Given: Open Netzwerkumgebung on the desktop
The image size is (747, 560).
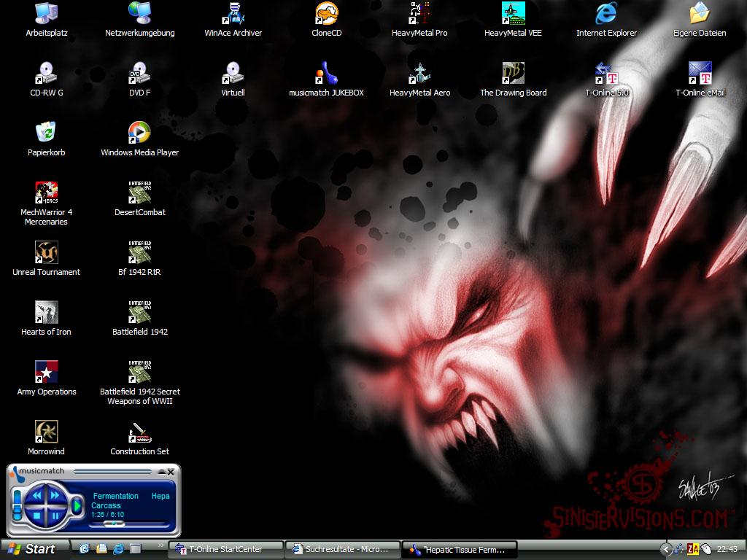Looking at the screenshot, I should [x=139, y=20].
